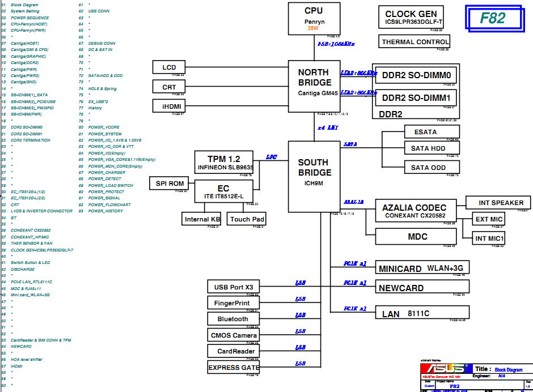Select the "TPM 1.2" Infineon block
533x392 pixels.
point(224,163)
